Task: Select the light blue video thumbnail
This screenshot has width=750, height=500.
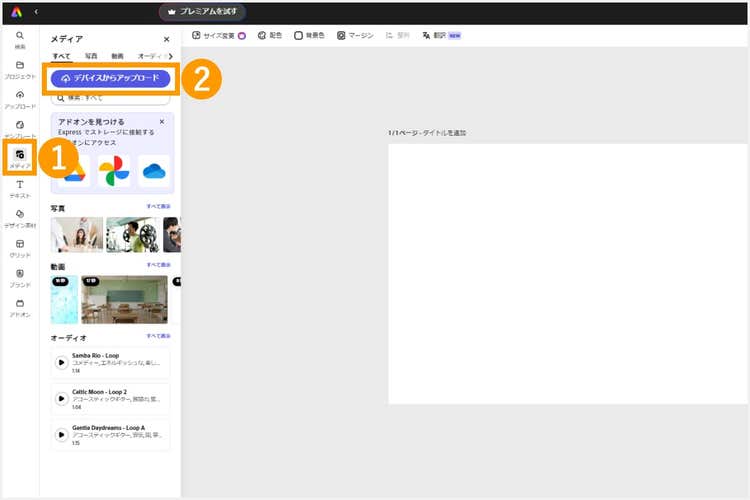Action: [x=64, y=300]
